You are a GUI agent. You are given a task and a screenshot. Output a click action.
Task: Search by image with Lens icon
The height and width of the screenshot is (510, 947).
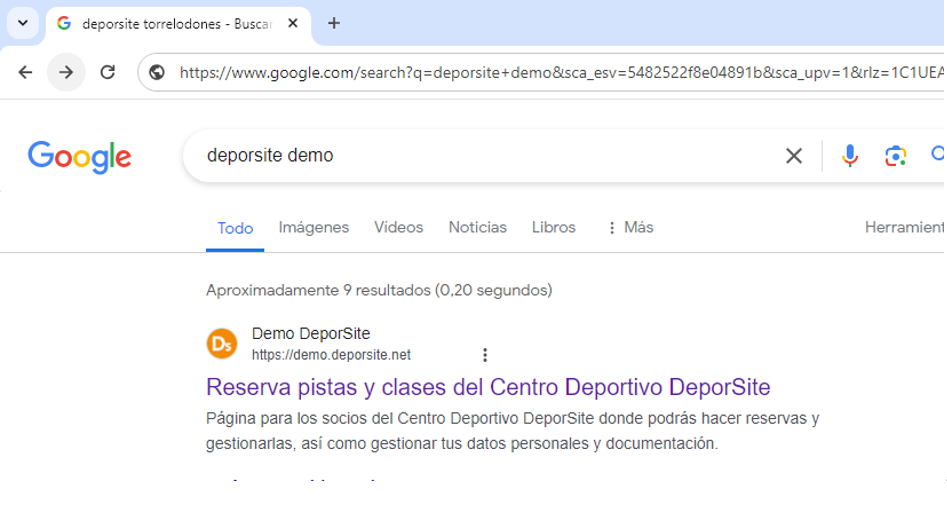tap(896, 156)
